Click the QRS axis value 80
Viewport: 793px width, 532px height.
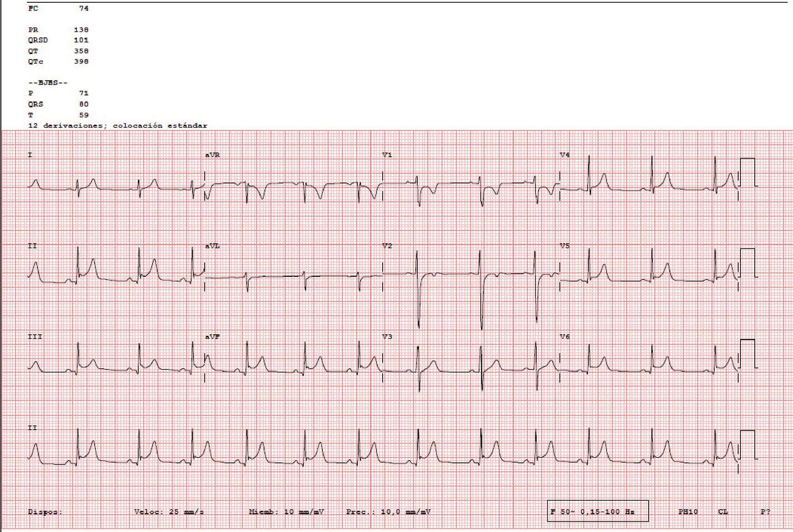(83, 104)
